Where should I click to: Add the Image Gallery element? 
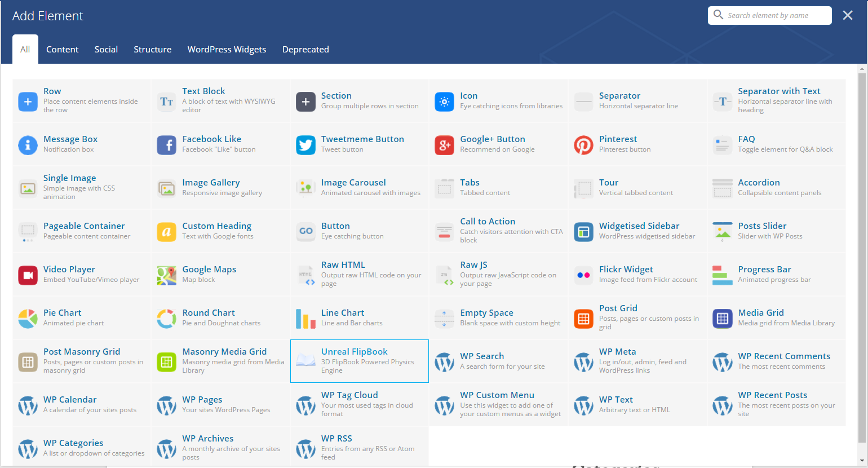(x=221, y=187)
